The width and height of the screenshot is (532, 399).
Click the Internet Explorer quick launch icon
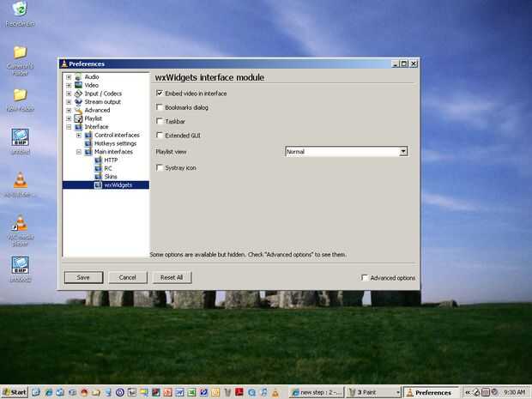click(49, 392)
